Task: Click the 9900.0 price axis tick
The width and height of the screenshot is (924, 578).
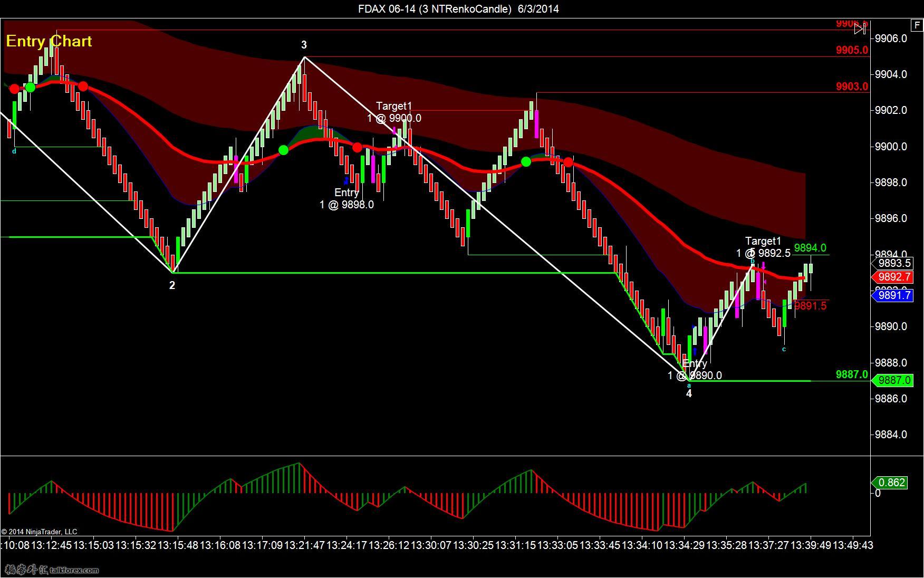Action: coord(891,147)
